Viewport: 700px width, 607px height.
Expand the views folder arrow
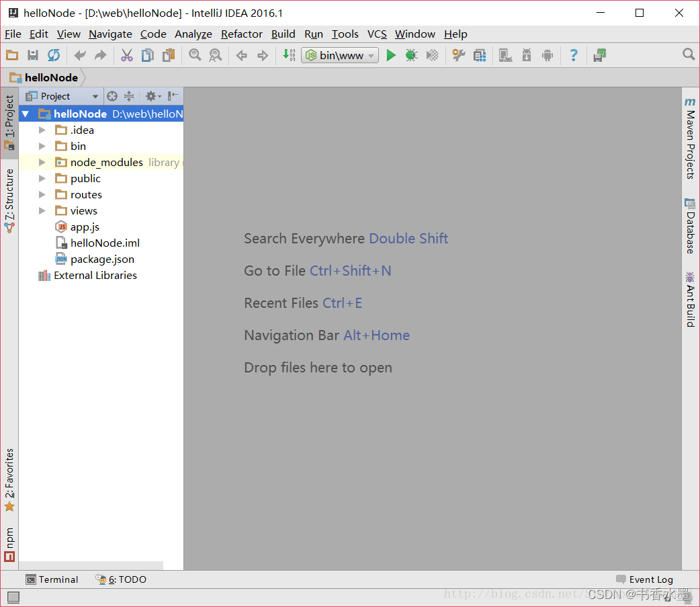pos(42,210)
